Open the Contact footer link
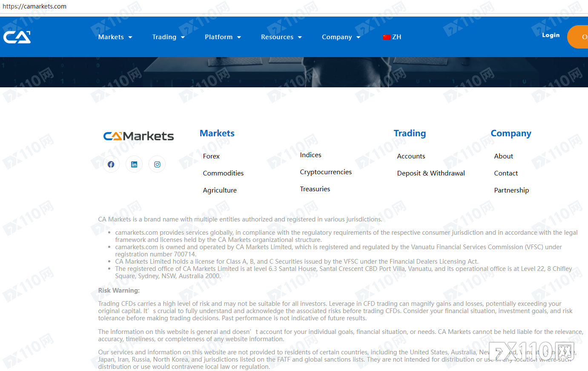 tap(506, 173)
